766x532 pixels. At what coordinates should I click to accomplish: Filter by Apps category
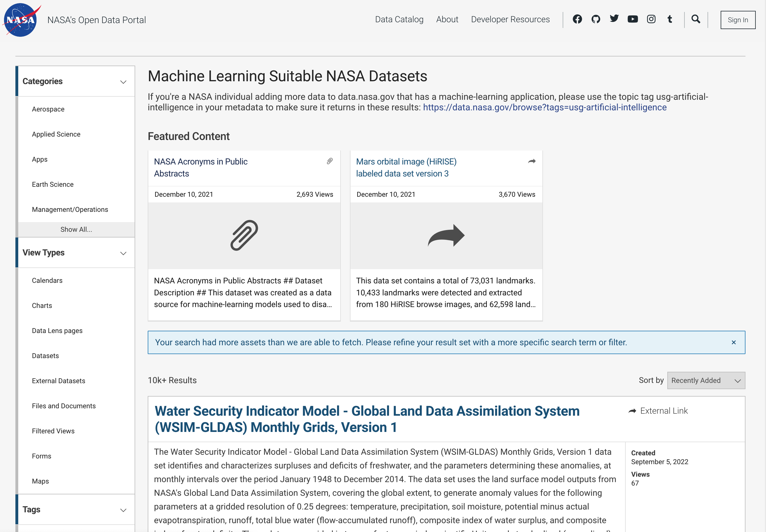(40, 159)
